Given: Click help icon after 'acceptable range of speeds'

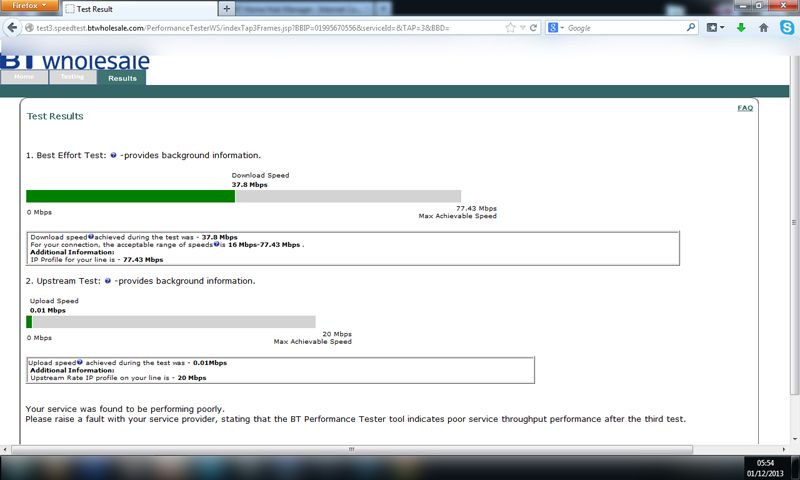Looking at the screenshot, I should 216,244.
